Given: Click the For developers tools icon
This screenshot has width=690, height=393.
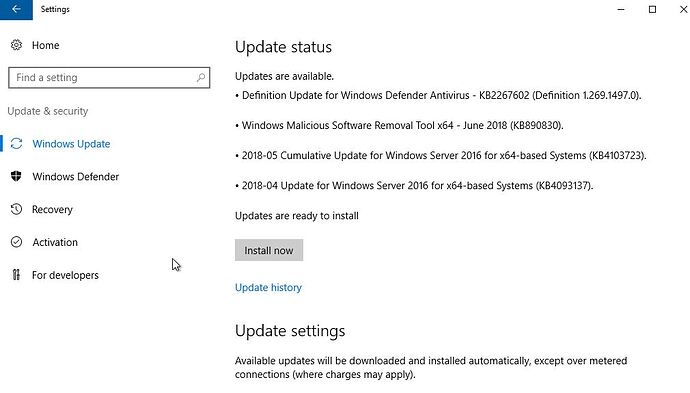Looking at the screenshot, I should 16,275.
